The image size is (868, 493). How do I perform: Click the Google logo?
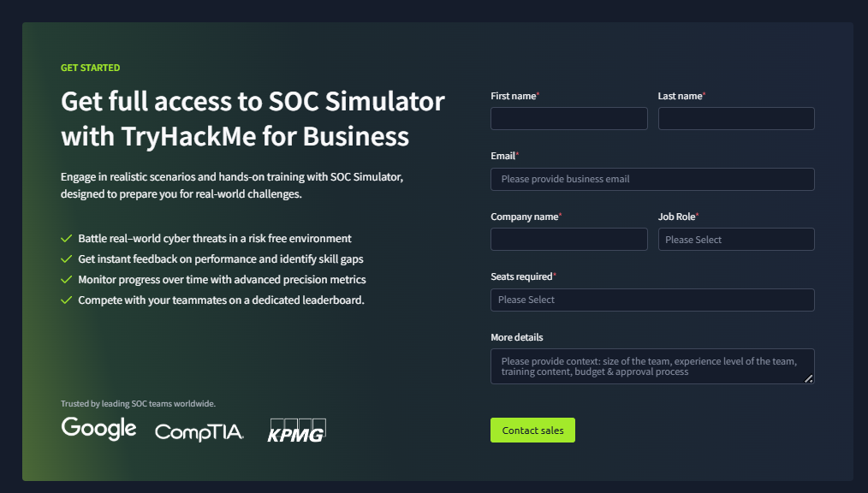98,428
